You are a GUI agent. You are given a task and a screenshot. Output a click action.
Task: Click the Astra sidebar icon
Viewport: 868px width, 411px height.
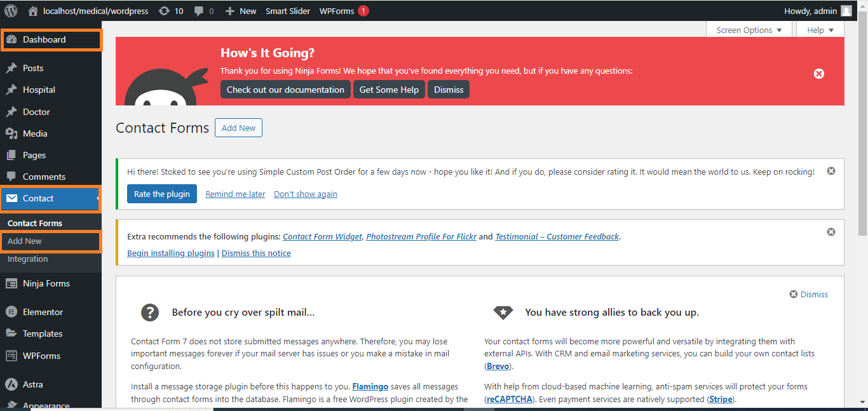11,384
